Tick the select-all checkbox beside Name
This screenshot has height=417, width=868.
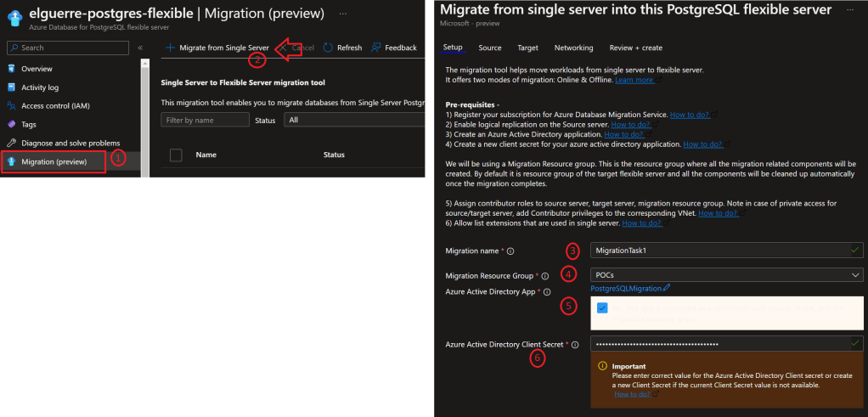tap(177, 155)
